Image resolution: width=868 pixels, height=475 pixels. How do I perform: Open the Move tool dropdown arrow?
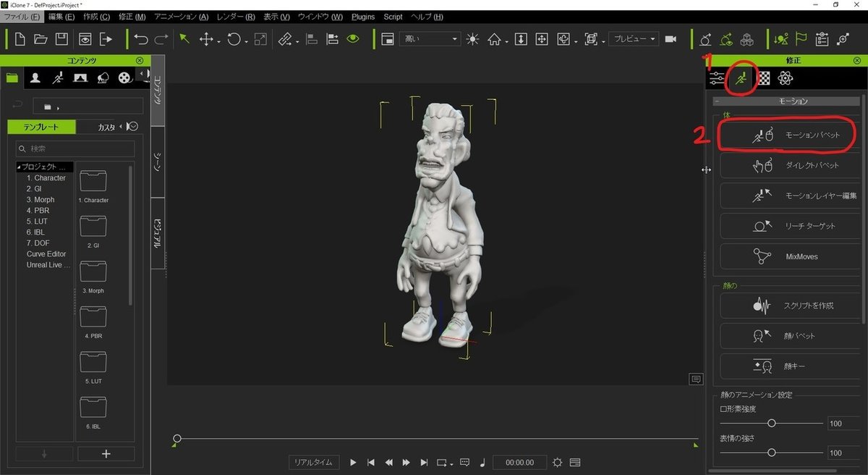[x=218, y=41]
